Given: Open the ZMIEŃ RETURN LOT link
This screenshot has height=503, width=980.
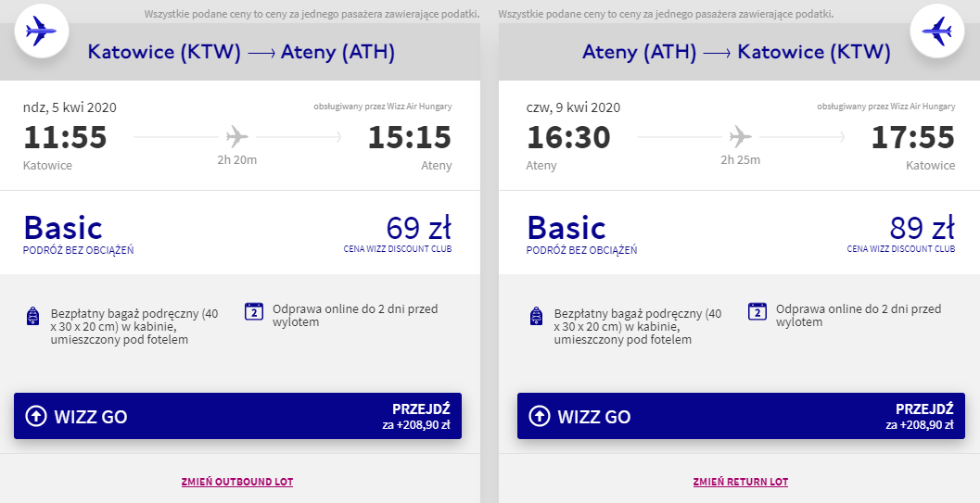Looking at the screenshot, I should coord(740,482).
